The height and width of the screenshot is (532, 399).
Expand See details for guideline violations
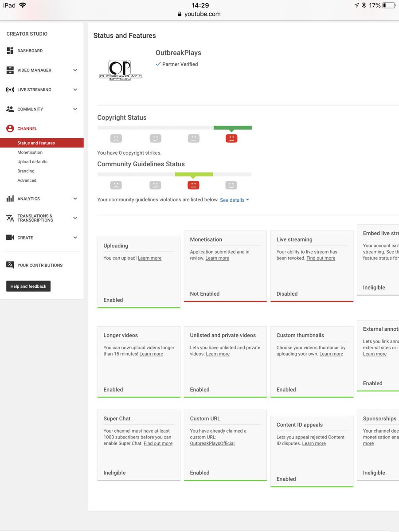(235, 200)
